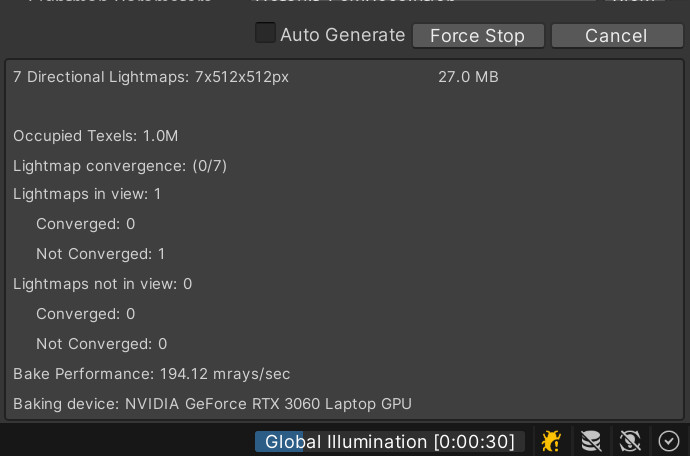Screen dimensions: 690x456
Task: Click the crossed-out auto generate lighting icon
Action: [x=630, y=441]
